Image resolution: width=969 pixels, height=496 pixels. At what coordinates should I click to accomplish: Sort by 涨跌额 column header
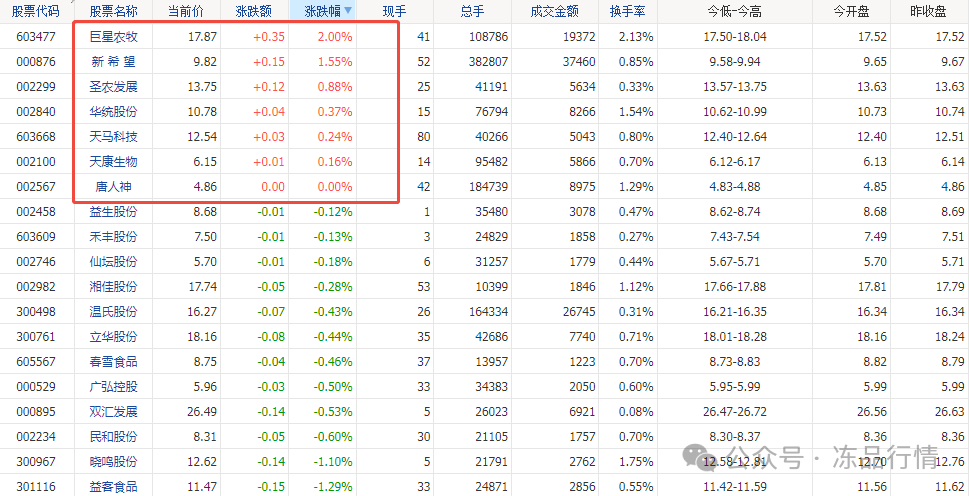pyautogui.click(x=254, y=11)
